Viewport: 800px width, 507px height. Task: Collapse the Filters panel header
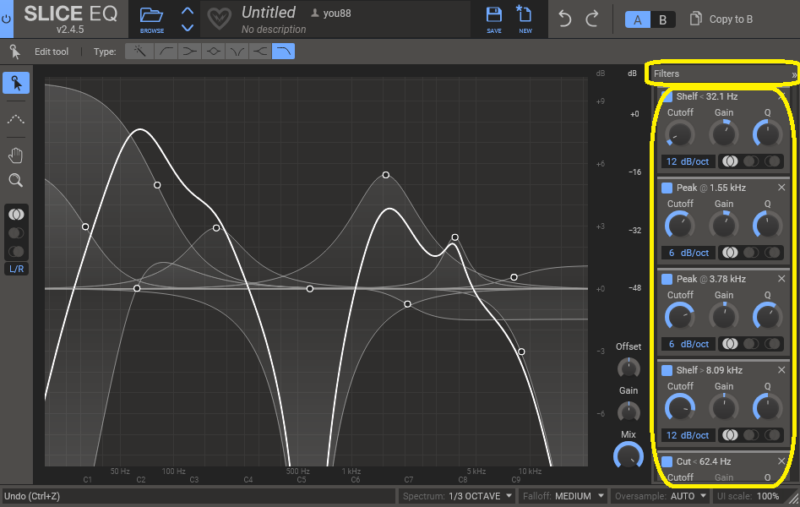795,75
